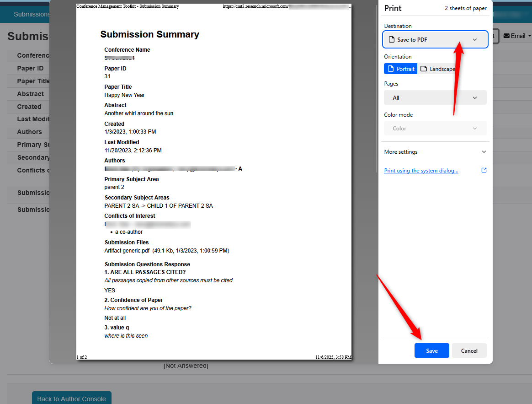Cancel the print dialog

469,351
